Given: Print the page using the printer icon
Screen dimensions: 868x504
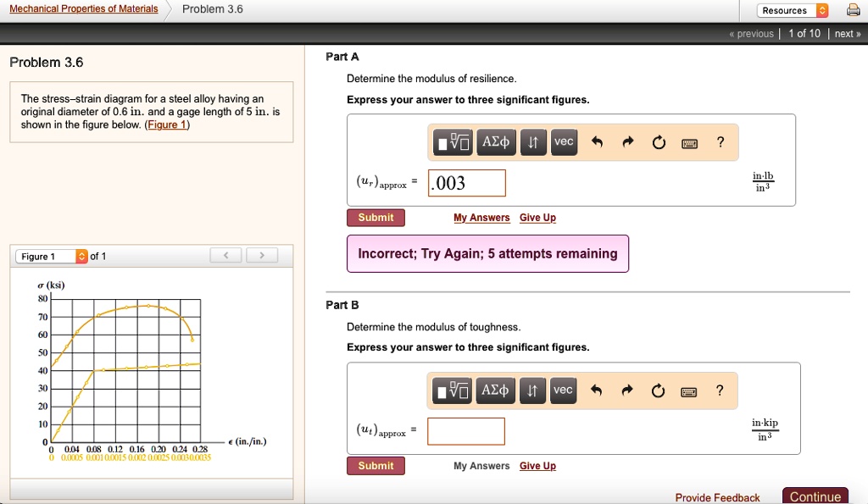Looking at the screenshot, I should (854, 9).
